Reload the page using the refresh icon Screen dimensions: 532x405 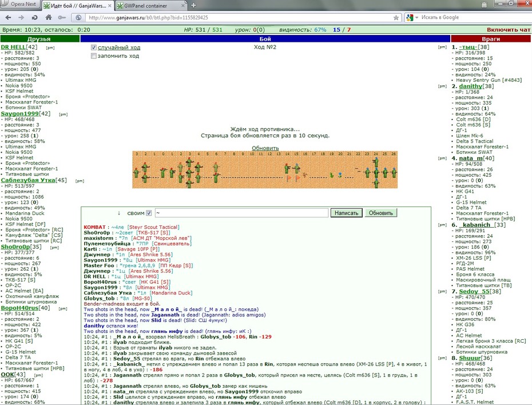pyautogui.click(x=34, y=17)
